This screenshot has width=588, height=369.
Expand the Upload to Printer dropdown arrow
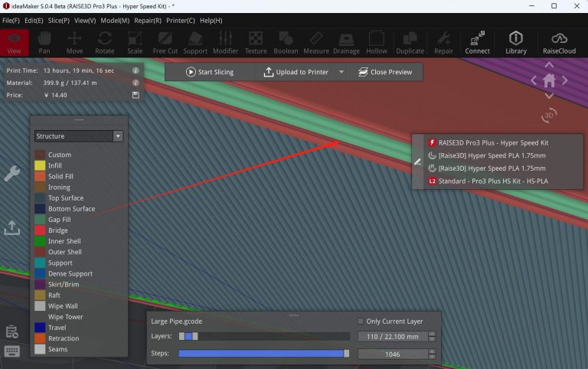pyautogui.click(x=341, y=72)
